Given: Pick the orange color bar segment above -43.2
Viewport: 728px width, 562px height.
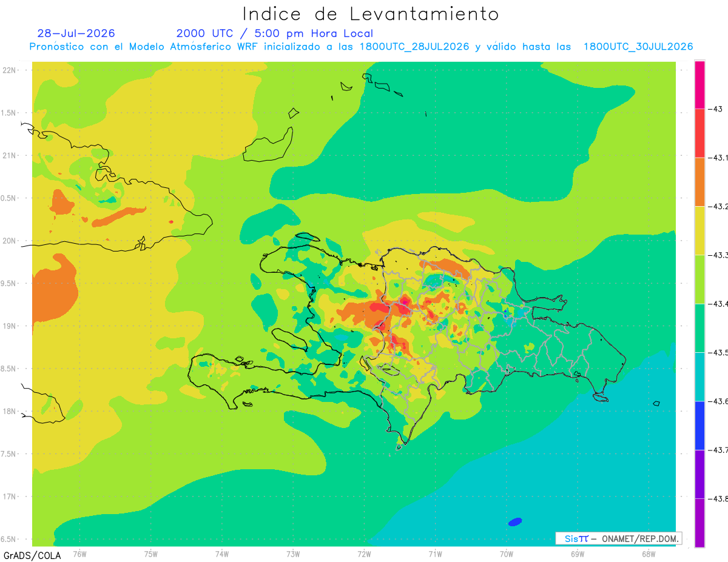Looking at the screenshot, I should tap(699, 182).
